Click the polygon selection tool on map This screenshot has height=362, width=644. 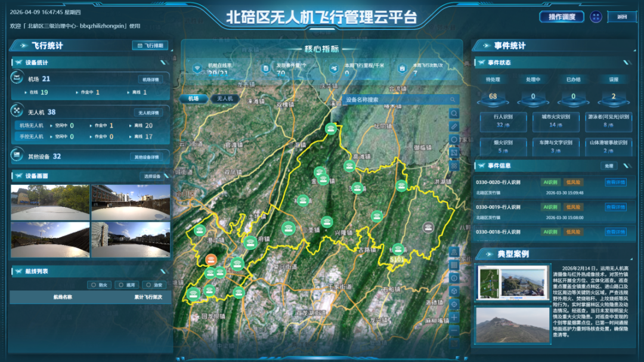pos(454,153)
